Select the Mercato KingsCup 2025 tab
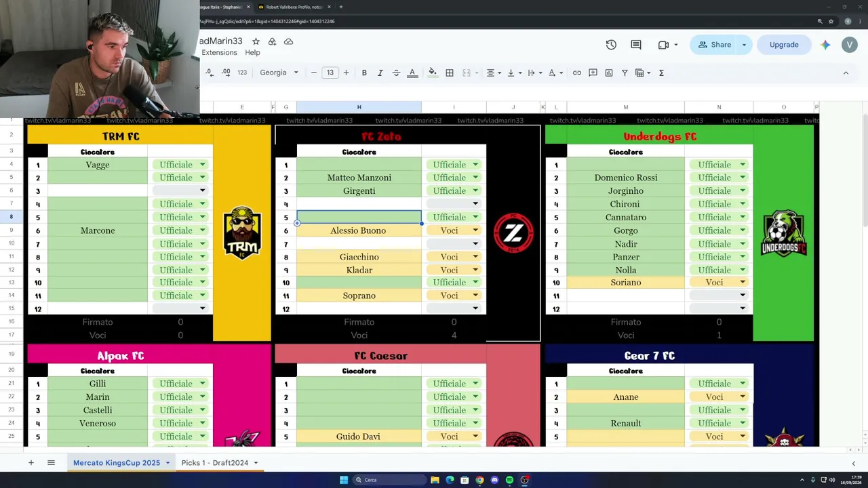Viewport: 868px width, 488px height. pos(117,463)
